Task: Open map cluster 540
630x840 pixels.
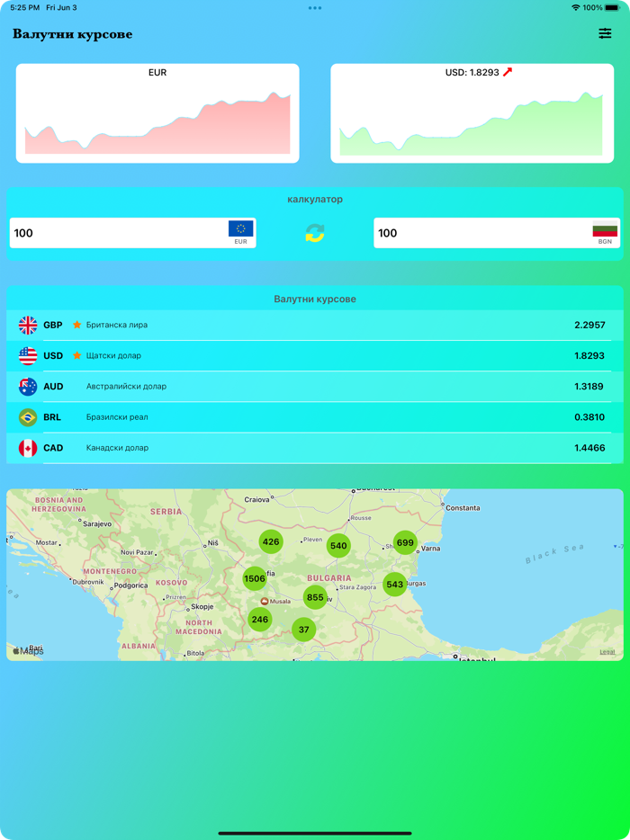Action: tap(339, 546)
